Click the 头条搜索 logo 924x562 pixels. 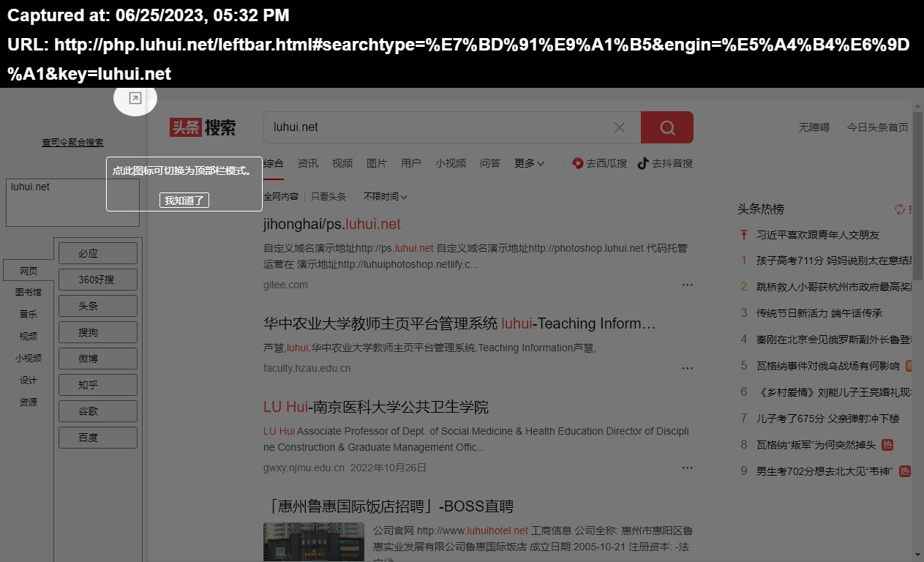tap(203, 127)
